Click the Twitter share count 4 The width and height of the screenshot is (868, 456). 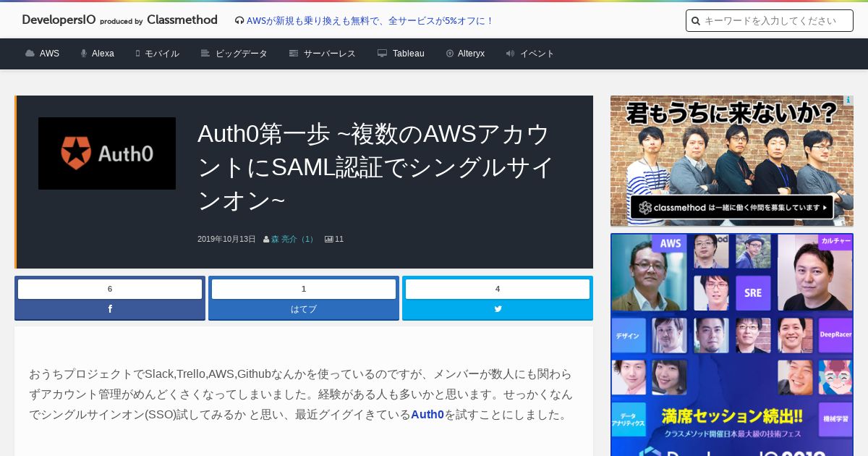point(498,289)
